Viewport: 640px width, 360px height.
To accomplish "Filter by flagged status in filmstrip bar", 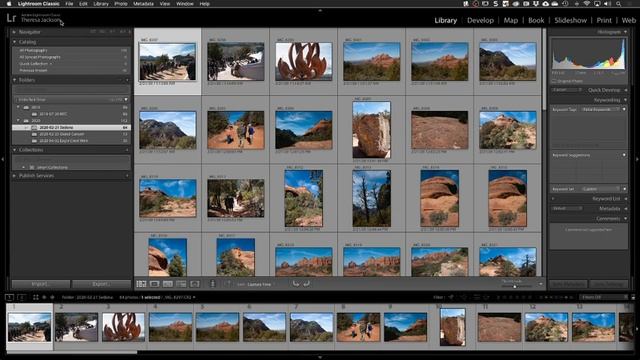I will click(451, 297).
